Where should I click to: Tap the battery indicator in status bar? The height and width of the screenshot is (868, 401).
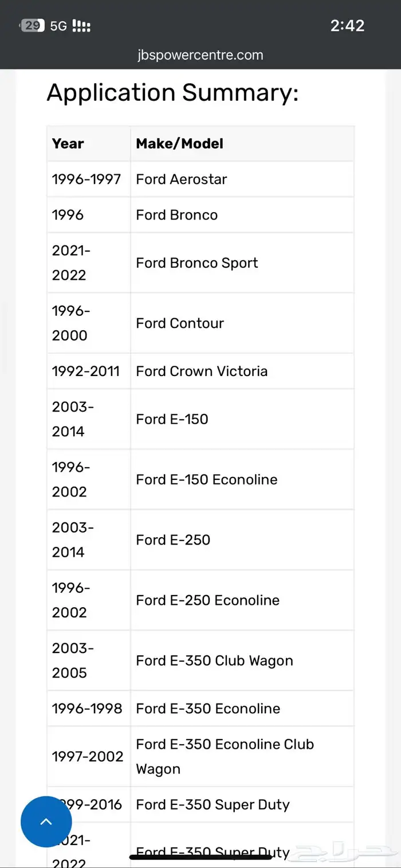[x=32, y=26]
